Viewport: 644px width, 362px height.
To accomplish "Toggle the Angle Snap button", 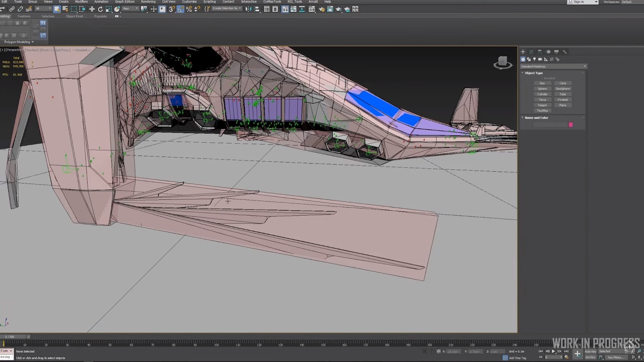I will (x=180, y=9).
